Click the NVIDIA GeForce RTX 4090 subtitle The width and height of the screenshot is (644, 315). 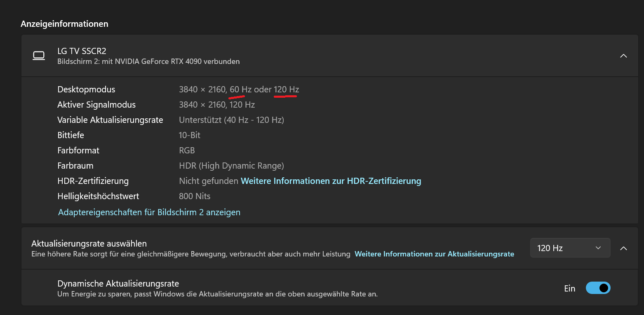point(148,61)
